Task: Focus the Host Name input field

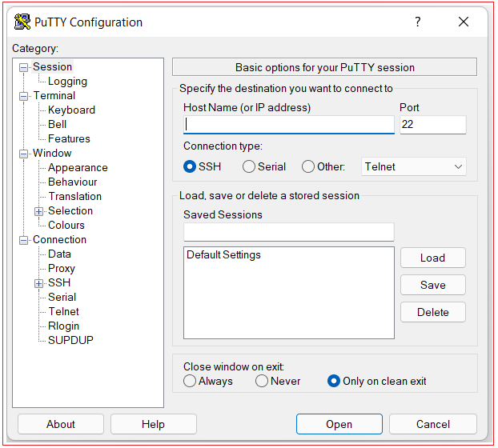Action: (289, 124)
